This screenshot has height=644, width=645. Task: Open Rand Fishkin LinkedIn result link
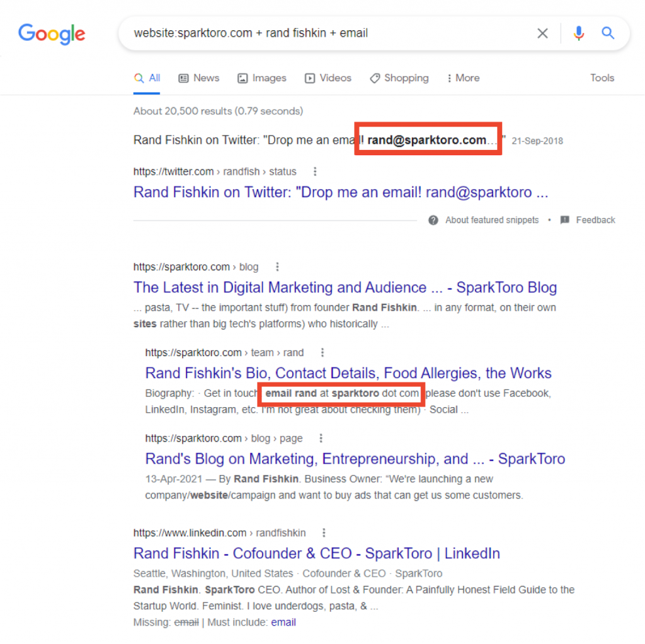point(317,553)
